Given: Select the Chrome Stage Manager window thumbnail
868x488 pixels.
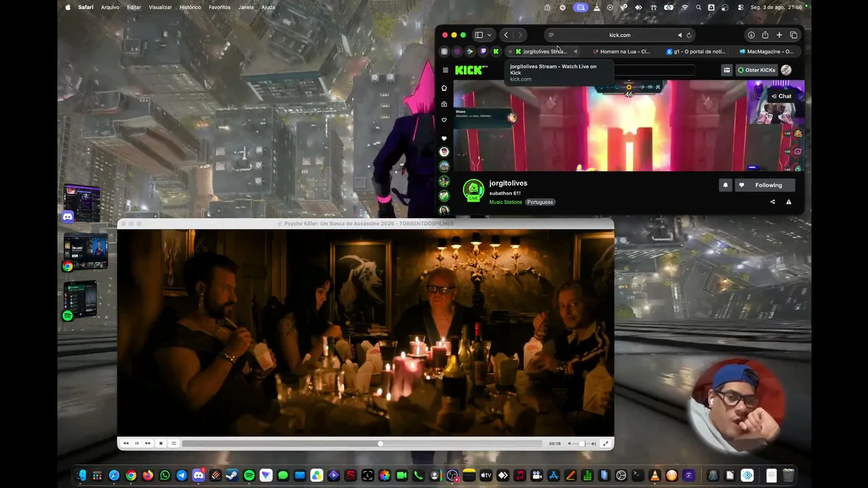Looking at the screenshot, I should pos(85,251).
